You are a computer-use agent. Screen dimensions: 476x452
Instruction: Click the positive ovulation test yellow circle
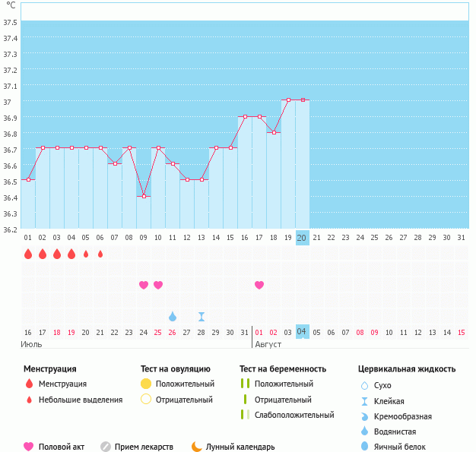coord(146,384)
